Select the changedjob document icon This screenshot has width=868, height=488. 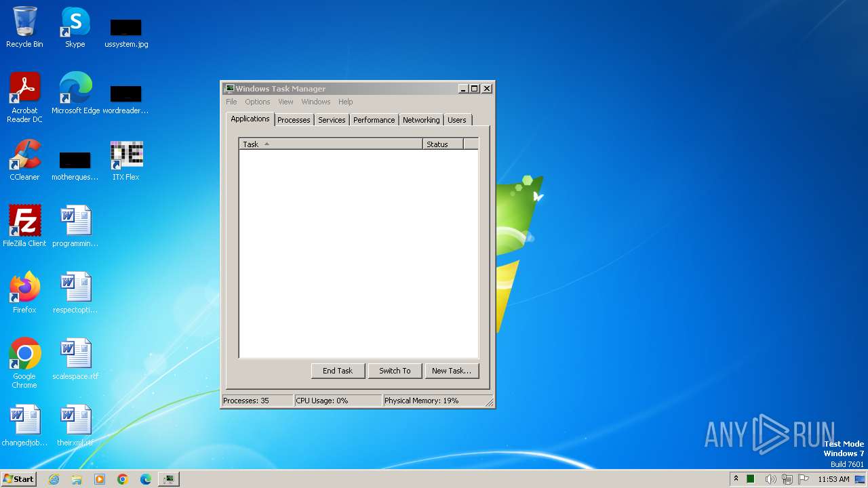click(x=24, y=426)
